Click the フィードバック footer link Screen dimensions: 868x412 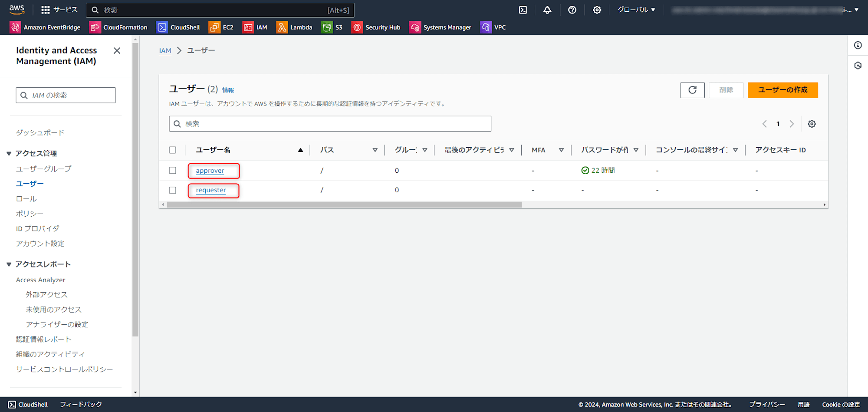point(81,404)
